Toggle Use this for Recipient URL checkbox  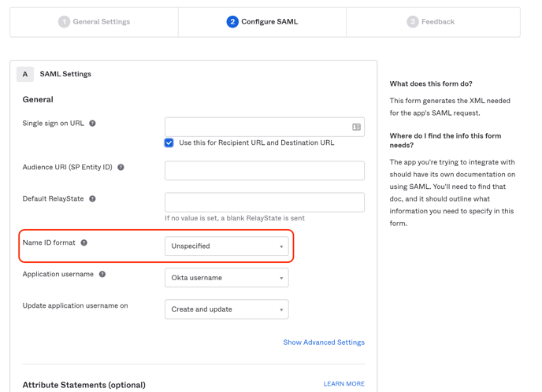pyautogui.click(x=169, y=143)
